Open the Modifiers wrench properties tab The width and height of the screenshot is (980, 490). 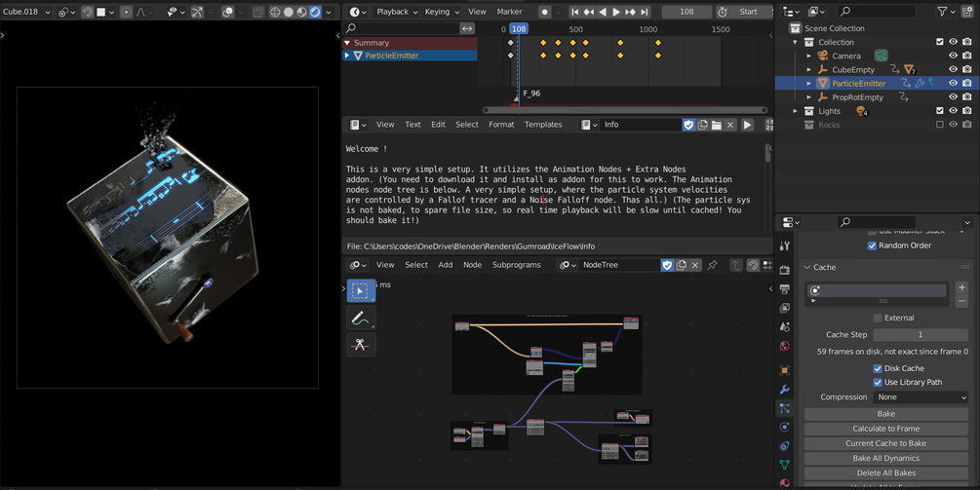tap(785, 390)
